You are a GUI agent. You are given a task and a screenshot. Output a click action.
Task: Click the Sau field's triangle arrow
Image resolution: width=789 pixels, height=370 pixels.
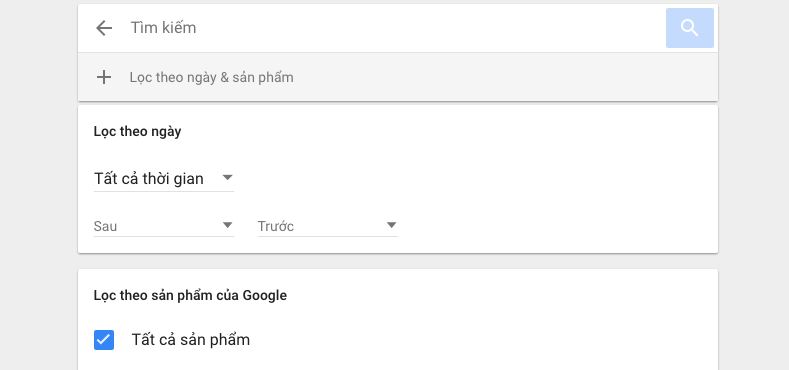tap(227, 225)
